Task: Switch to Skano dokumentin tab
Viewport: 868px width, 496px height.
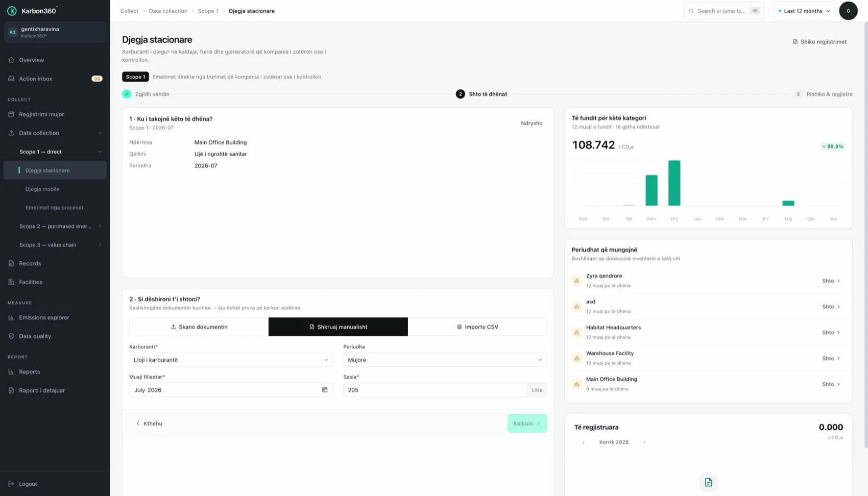Action: (x=199, y=327)
